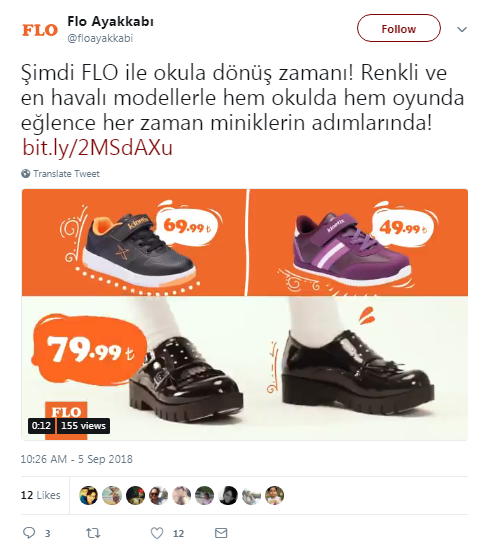Click the 155 views video badge

(83, 426)
